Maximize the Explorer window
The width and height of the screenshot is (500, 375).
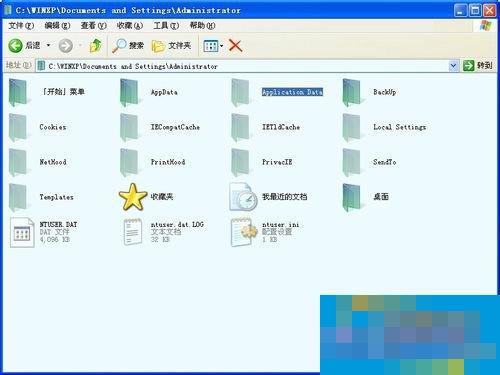[475, 11]
